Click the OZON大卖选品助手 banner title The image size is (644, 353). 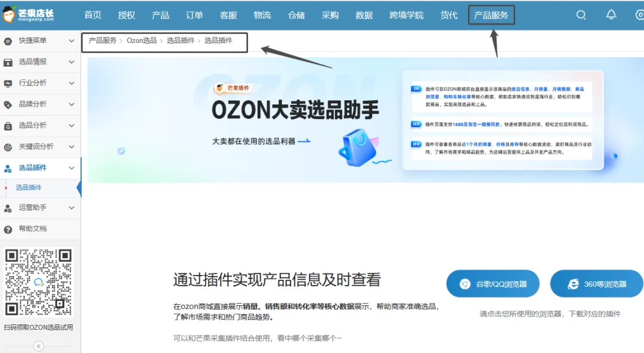coord(295,110)
